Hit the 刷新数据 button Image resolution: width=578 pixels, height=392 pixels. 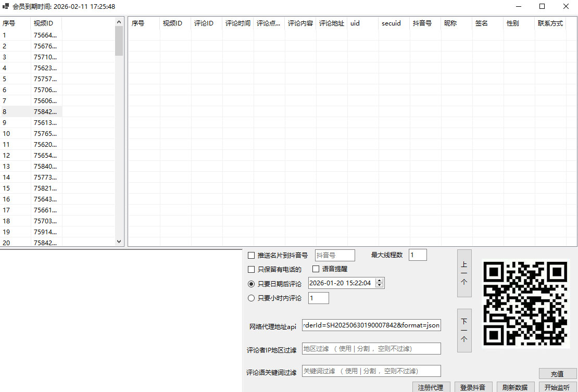515,387
